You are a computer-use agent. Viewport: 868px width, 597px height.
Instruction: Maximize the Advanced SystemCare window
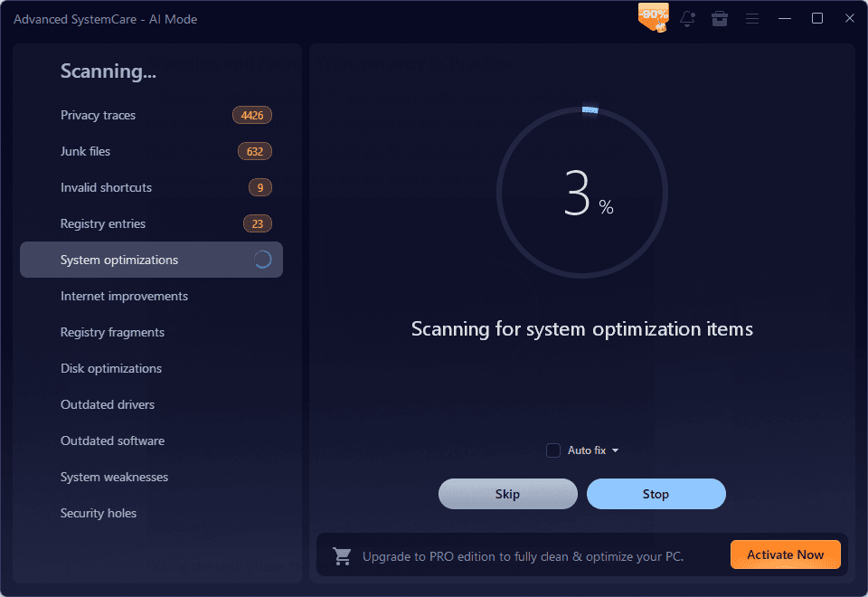pos(817,18)
